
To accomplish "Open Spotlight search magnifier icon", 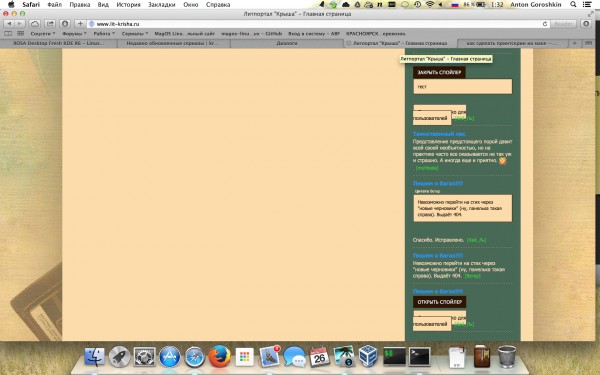I will click(573, 5).
